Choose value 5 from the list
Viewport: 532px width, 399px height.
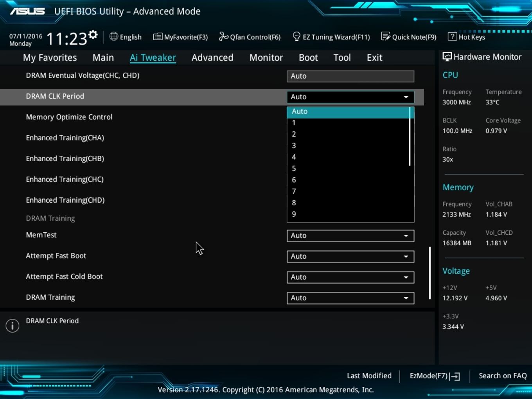[348, 169]
